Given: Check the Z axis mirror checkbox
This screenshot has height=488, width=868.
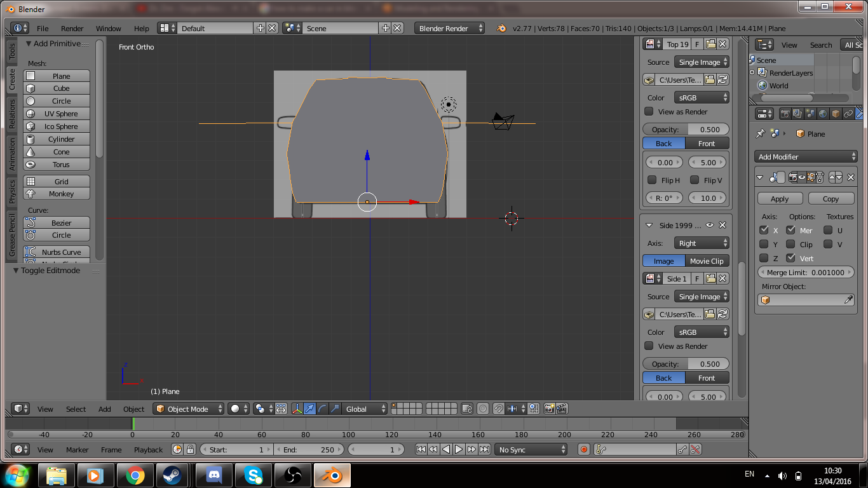Looking at the screenshot, I should pyautogui.click(x=764, y=259).
